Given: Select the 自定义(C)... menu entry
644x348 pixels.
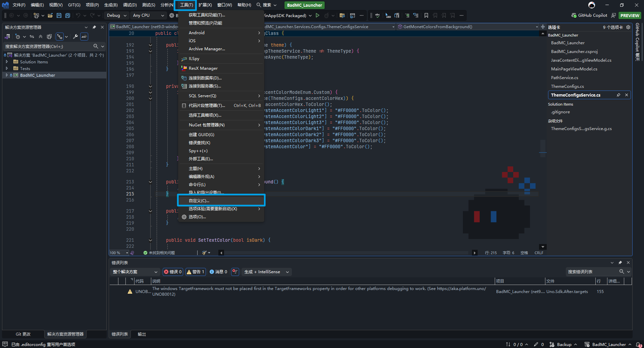Looking at the screenshot, I should 199,201.
